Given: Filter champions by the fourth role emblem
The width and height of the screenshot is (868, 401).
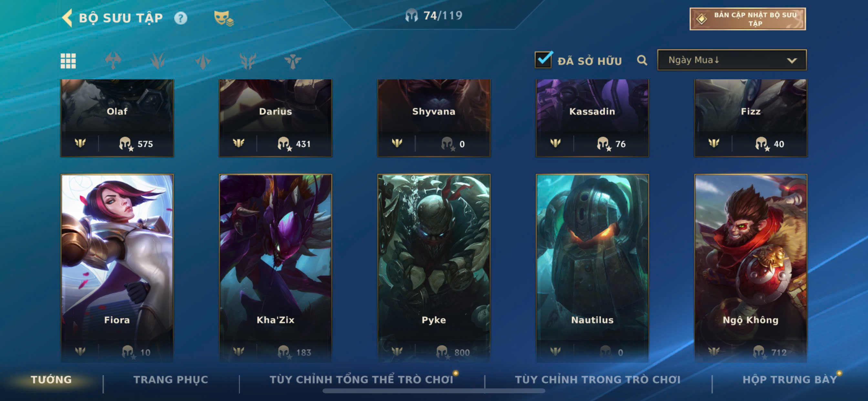Looking at the screenshot, I should click(248, 61).
